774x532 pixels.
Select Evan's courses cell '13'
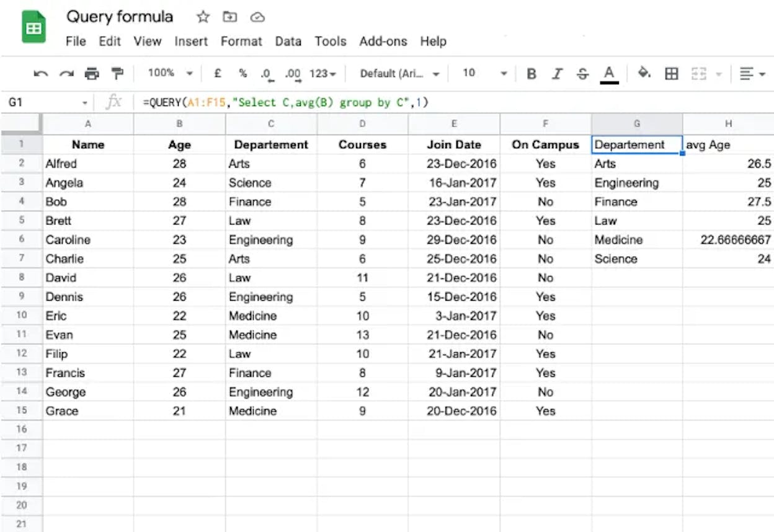[x=362, y=335]
